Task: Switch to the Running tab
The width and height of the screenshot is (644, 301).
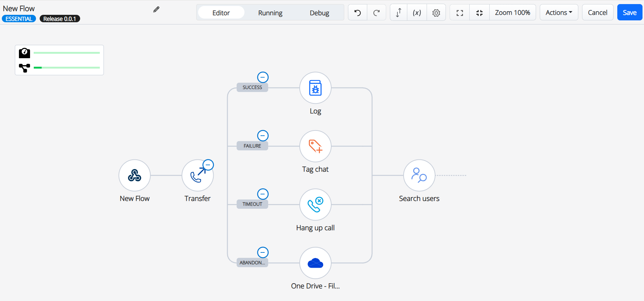Action: point(270,13)
